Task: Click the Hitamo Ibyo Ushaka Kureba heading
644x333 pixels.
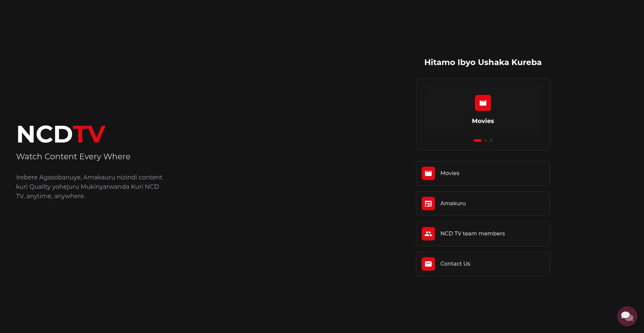Action: pyautogui.click(x=483, y=62)
